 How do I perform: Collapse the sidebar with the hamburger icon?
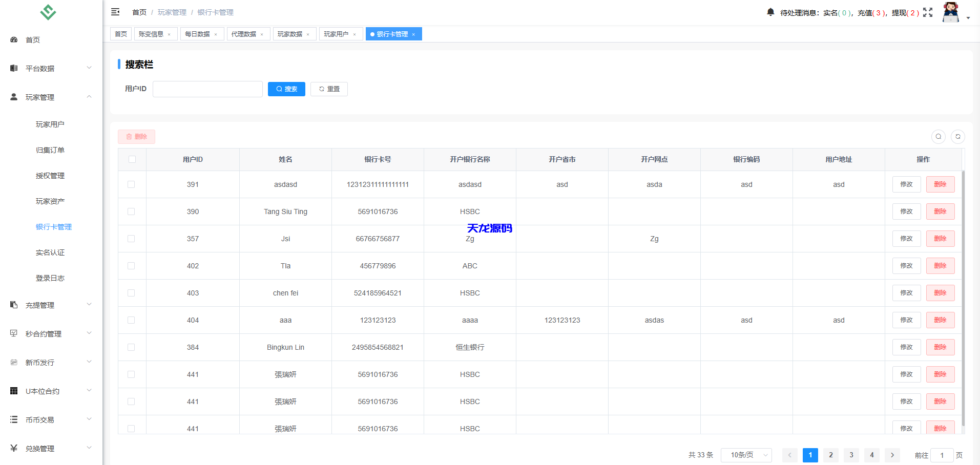(x=115, y=11)
